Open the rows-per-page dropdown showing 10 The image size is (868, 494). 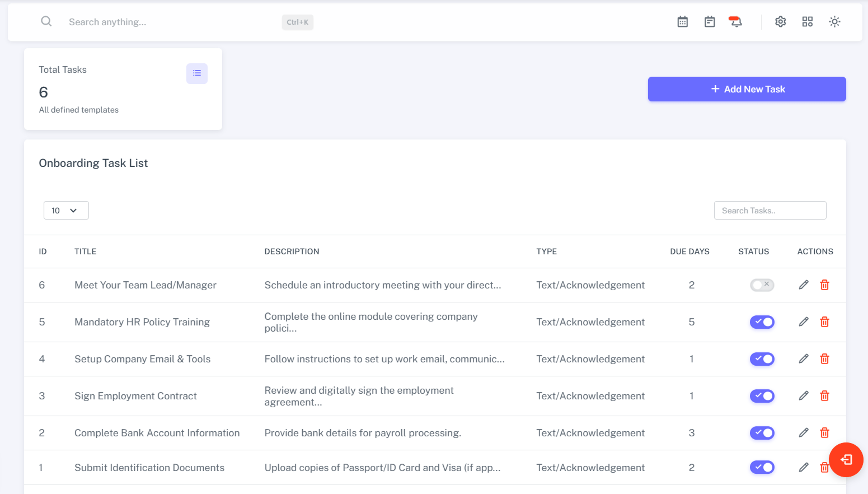pos(66,211)
